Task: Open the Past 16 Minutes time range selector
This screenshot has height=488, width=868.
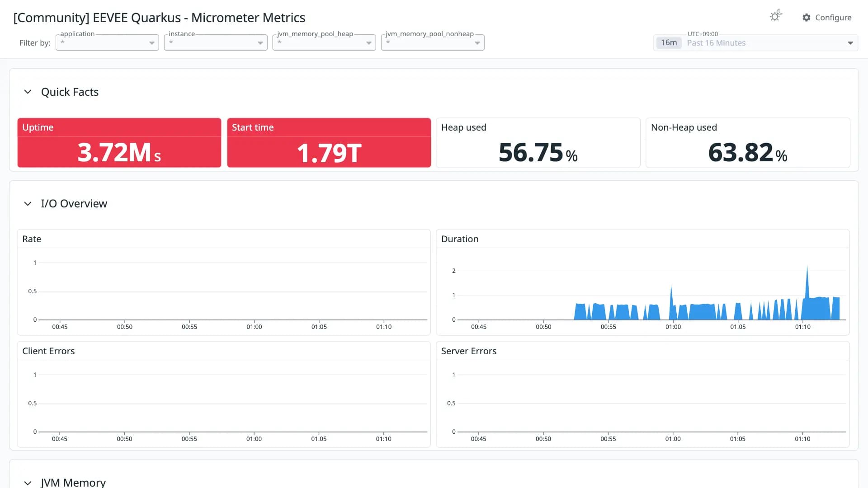Action: click(755, 43)
